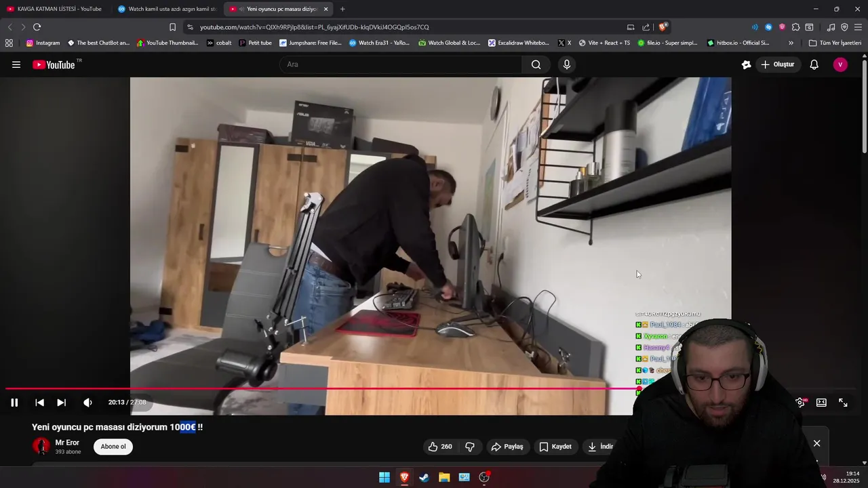Screen dimensions: 868x488
Task: Open Steam from the taskbar
Action: pos(424,477)
